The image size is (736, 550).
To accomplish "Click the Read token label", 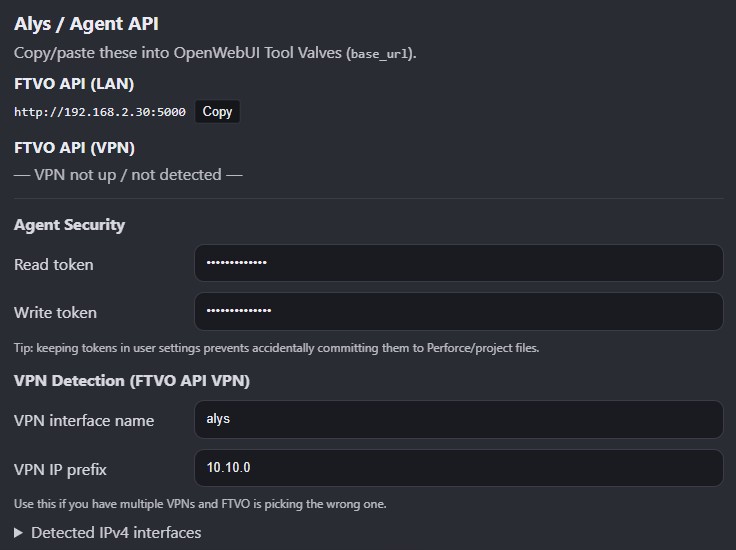I will click(x=54, y=265).
